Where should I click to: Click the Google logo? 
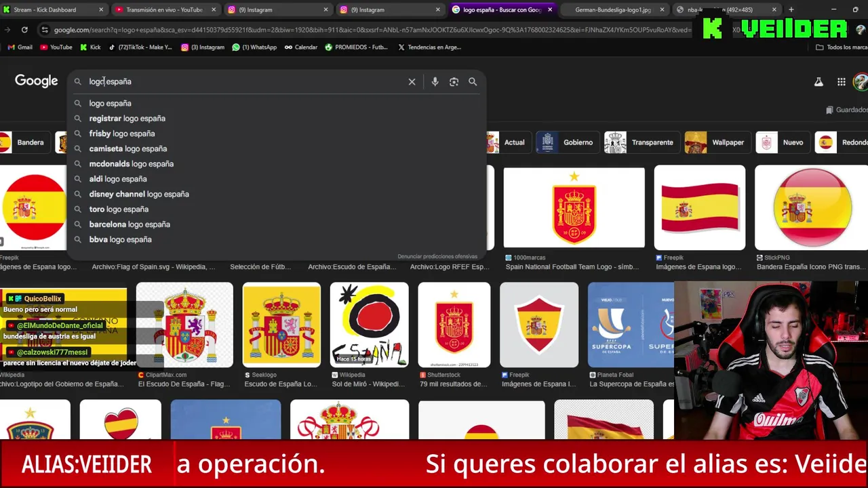[x=37, y=81]
